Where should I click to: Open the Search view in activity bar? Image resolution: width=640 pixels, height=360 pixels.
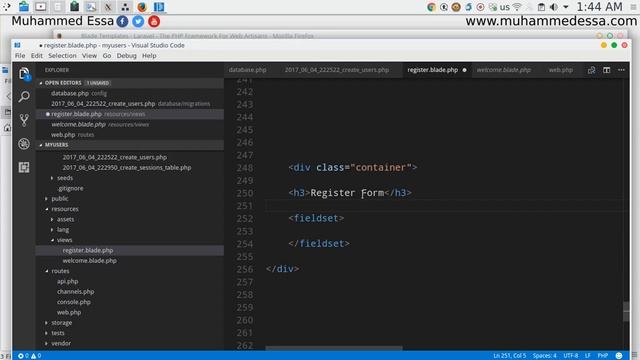[24, 97]
